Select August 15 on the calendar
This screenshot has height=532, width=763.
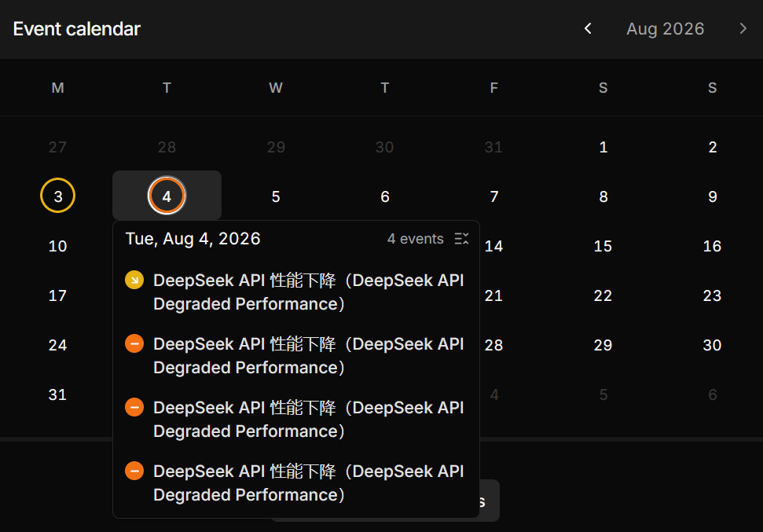[x=603, y=246]
